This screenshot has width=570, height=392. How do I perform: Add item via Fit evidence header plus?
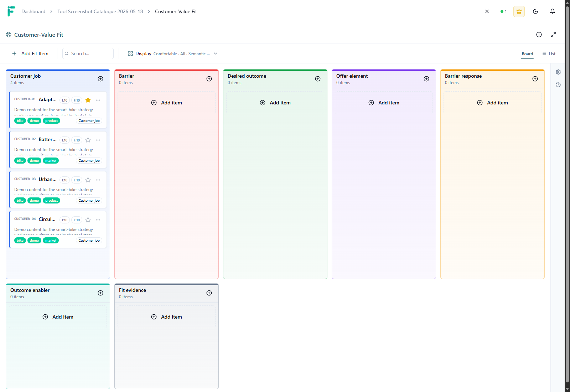pyautogui.click(x=209, y=293)
